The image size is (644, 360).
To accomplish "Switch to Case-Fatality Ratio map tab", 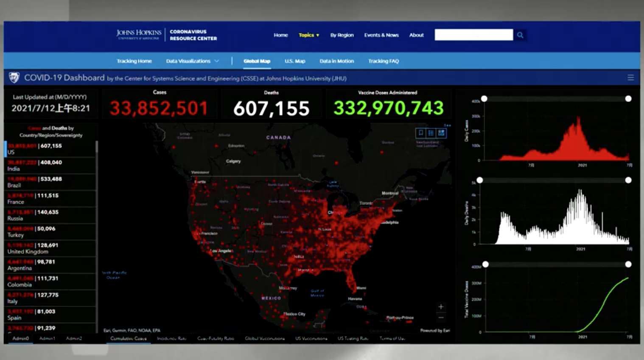I will pos(216,338).
